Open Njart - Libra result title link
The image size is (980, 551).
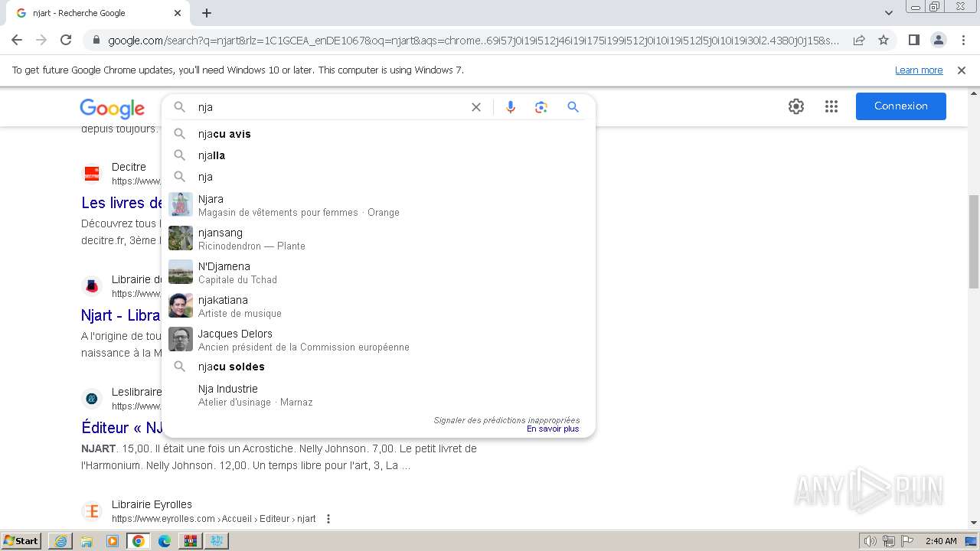pyautogui.click(x=121, y=315)
